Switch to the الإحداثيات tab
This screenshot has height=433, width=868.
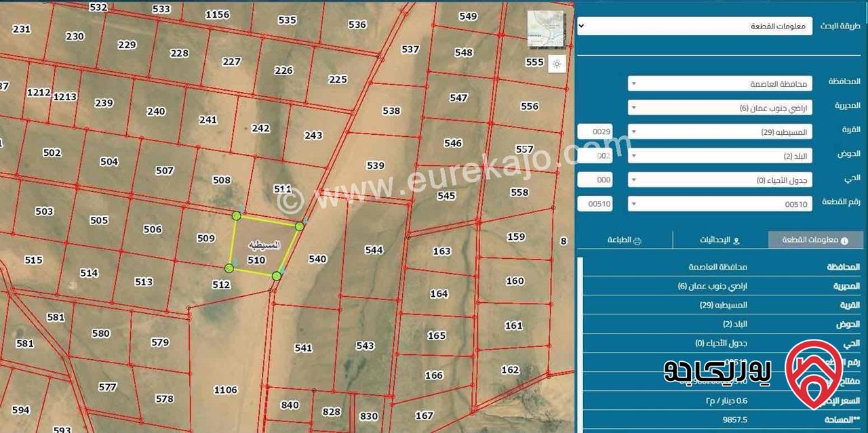[x=720, y=240]
